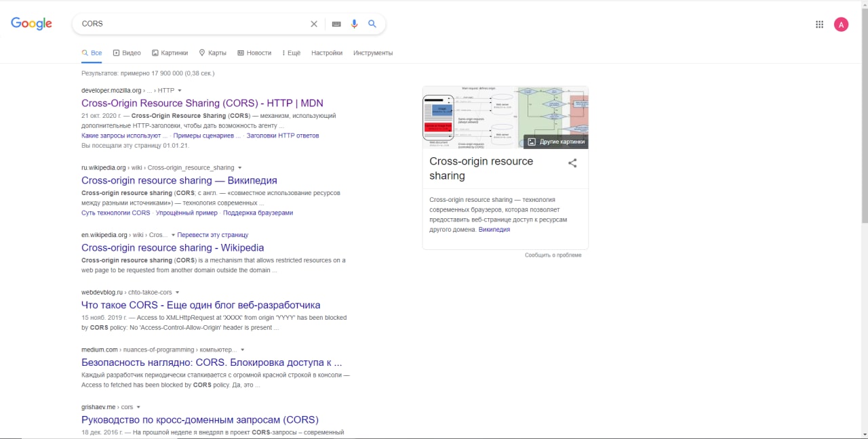Click into the CORS search field
The height and width of the screenshot is (439, 868).
192,24
